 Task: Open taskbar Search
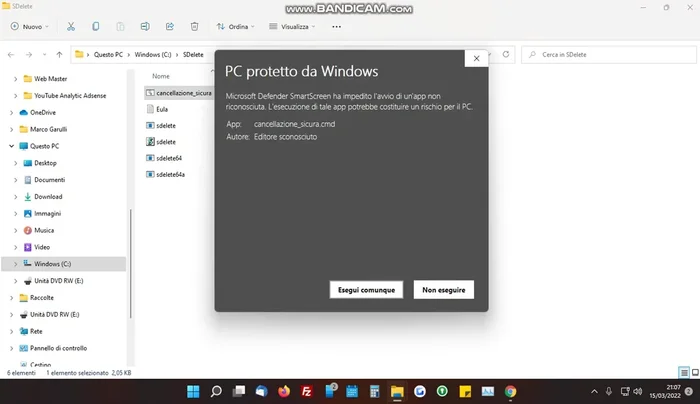[216, 392]
